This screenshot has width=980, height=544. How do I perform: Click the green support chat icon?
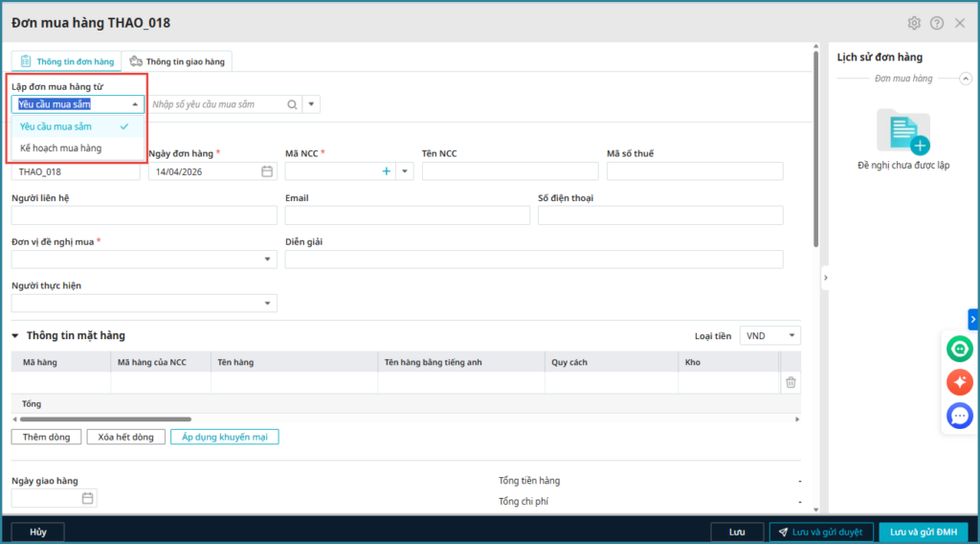(x=959, y=349)
